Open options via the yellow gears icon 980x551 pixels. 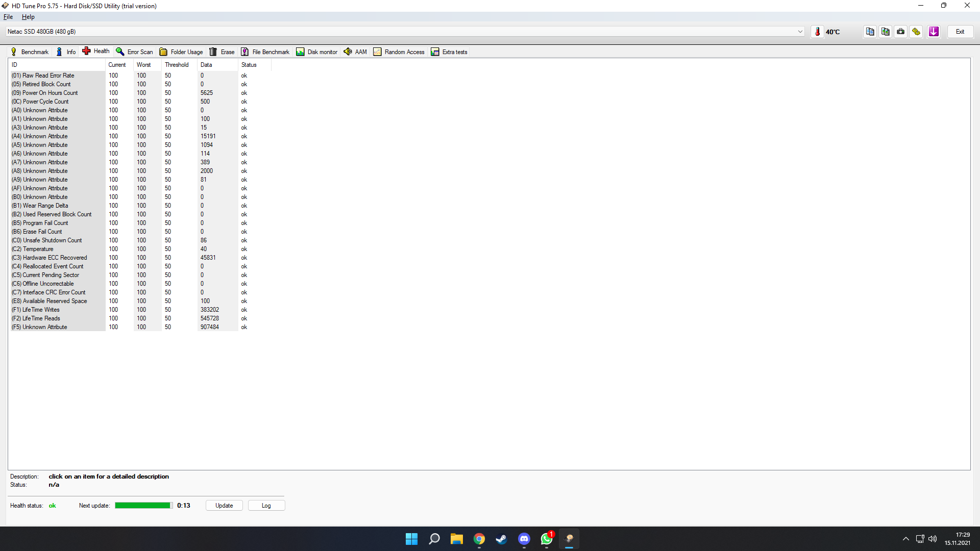[x=916, y=32]
